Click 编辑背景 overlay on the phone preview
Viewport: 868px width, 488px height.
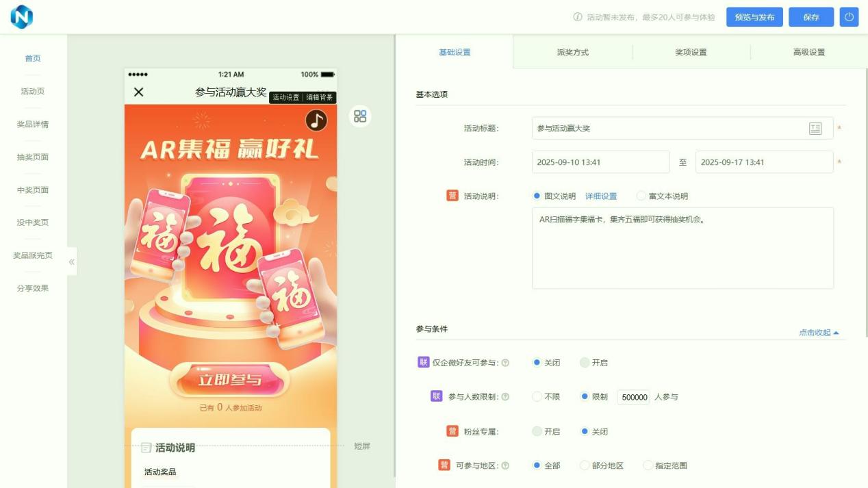[x=319, y=98]
